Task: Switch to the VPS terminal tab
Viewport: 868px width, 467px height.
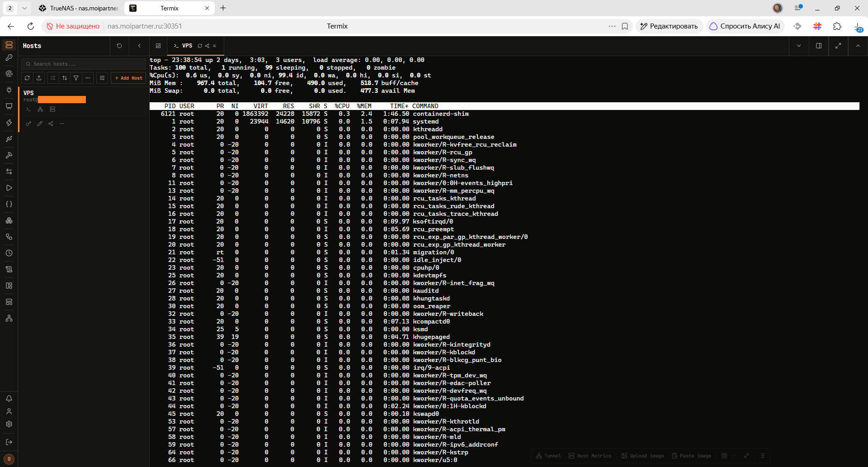Action: pos(187,46)
